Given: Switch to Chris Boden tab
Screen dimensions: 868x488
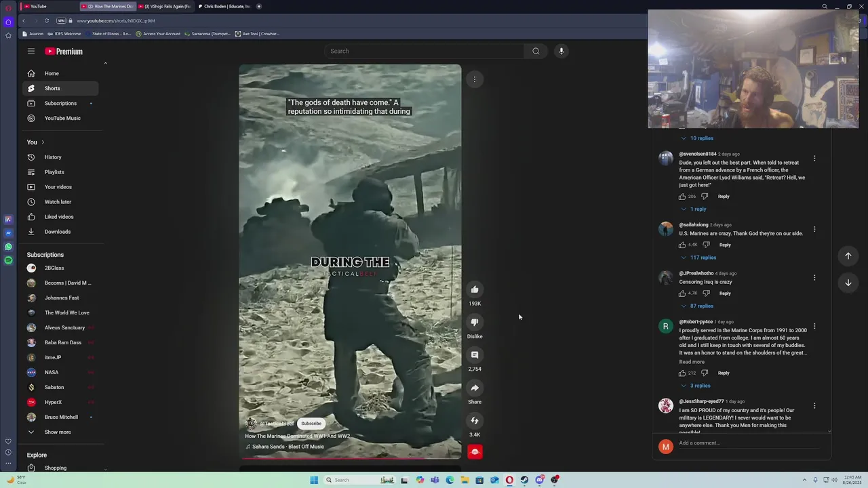Looking at the screenshot, I should click(x=224, y=6).
